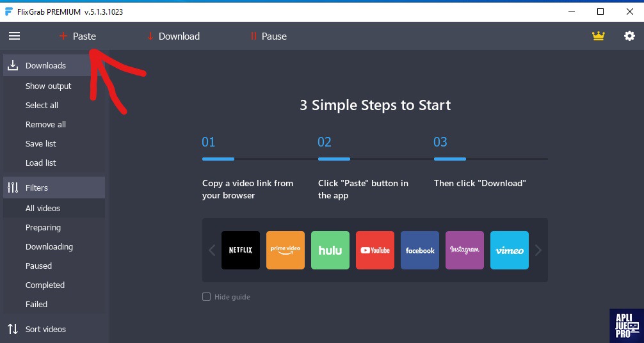
Task: Check the Hide guide checkbox
Action: pyautogui.click(x=207, y=296)
